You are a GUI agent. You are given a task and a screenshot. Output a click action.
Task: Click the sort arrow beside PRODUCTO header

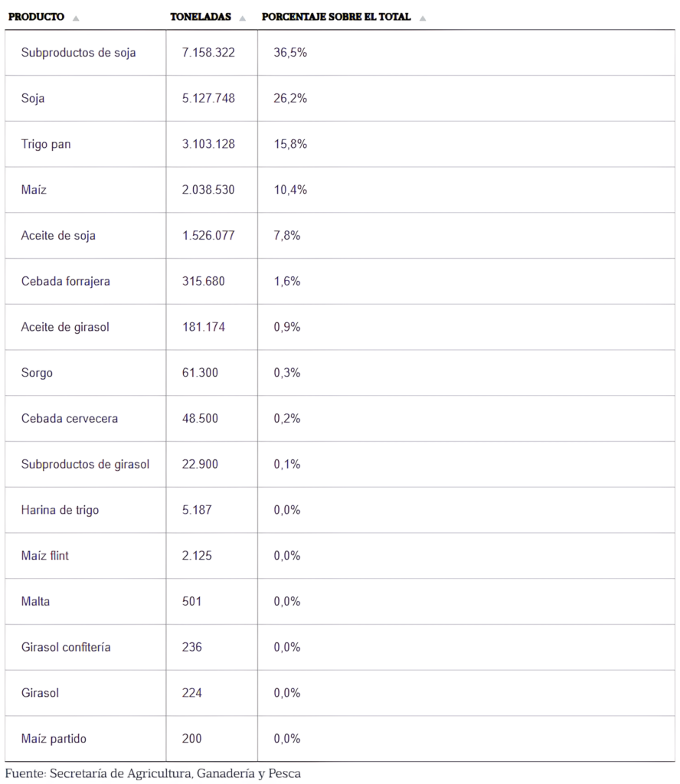76,18
